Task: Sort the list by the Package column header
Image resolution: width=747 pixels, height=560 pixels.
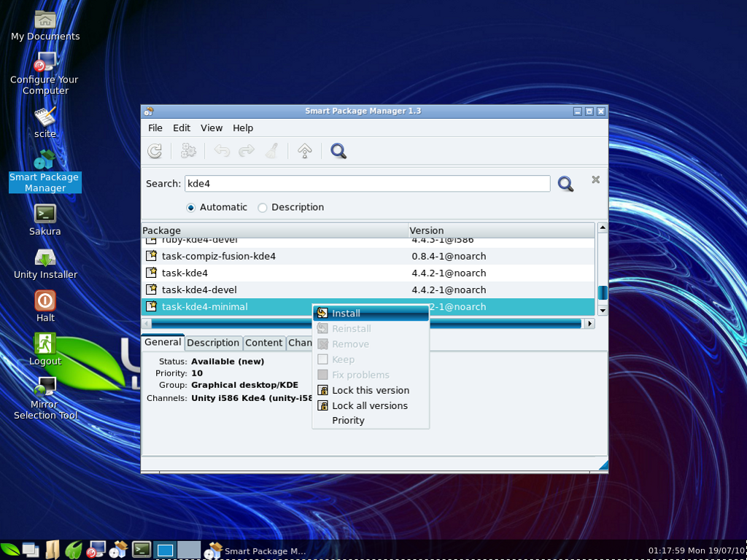Action: (x=275, y=230)
